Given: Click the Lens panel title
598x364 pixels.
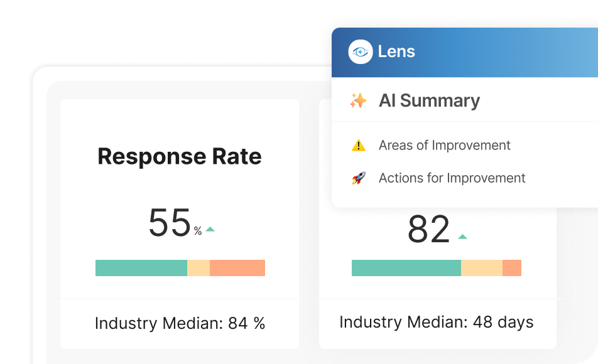Looking at the screenshot, I should [396, 51].
